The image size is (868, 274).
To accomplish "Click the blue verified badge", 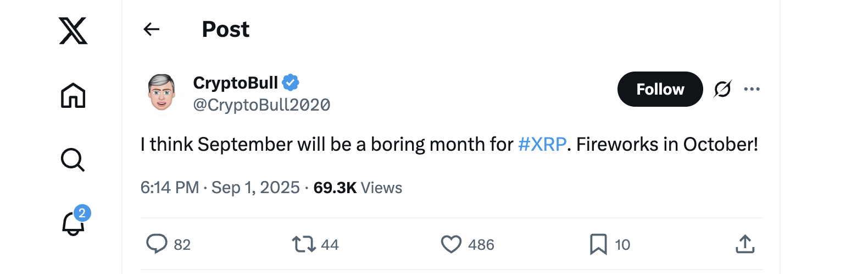I will [291, 83].
